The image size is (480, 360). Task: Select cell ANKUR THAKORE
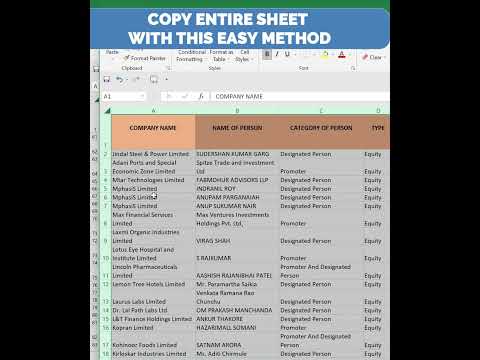237,319
